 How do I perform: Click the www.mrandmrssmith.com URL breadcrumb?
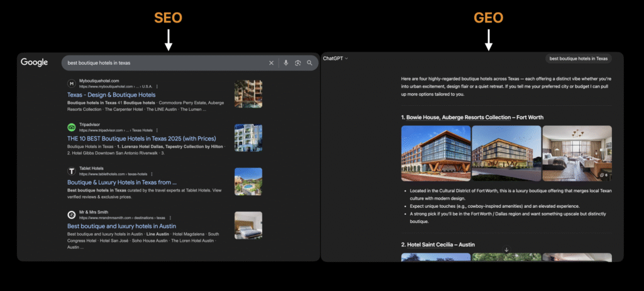pos(122,218)
